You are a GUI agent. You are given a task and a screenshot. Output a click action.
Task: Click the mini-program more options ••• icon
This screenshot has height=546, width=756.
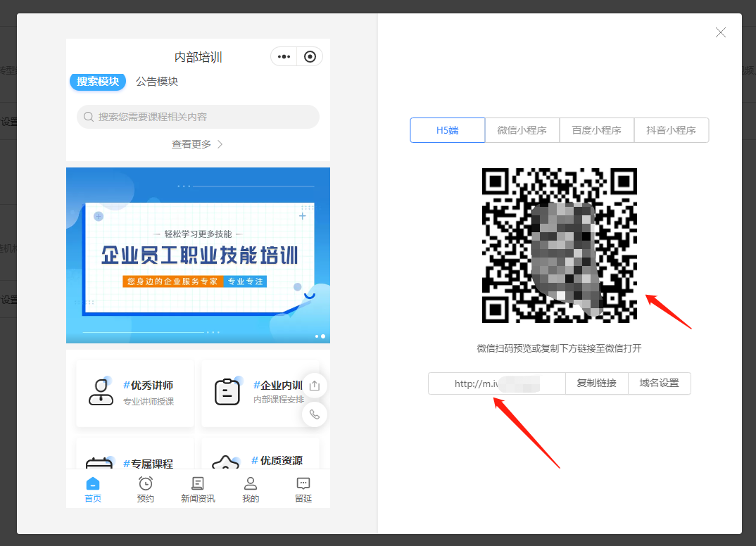[x=284, y=56]
